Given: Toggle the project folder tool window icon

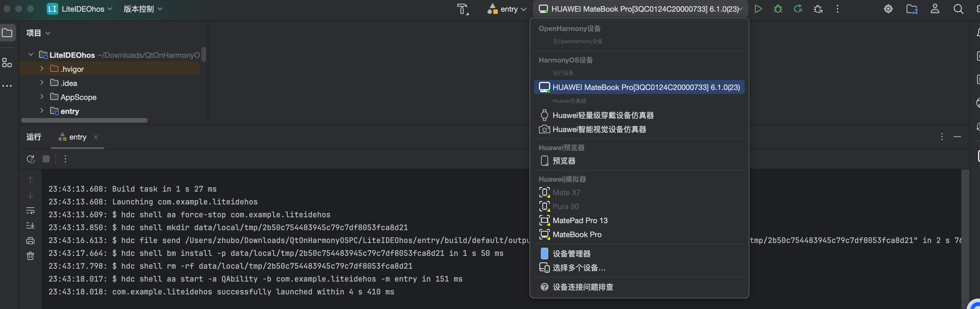Looking at the screenshot, I should tap(7, 33).
